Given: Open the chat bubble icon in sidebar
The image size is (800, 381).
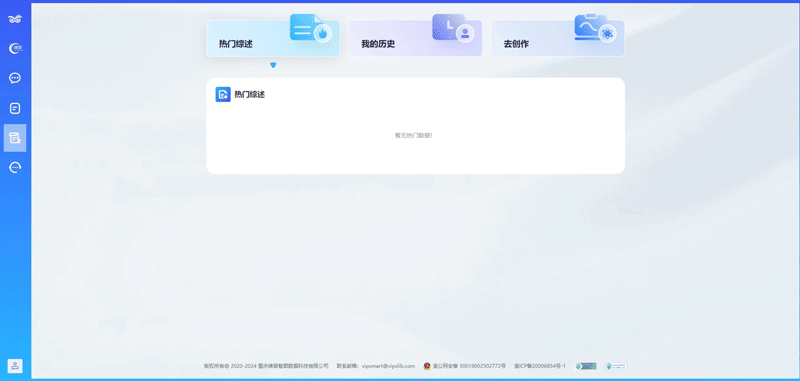Looking at the screenshot, I should [15, 78].
